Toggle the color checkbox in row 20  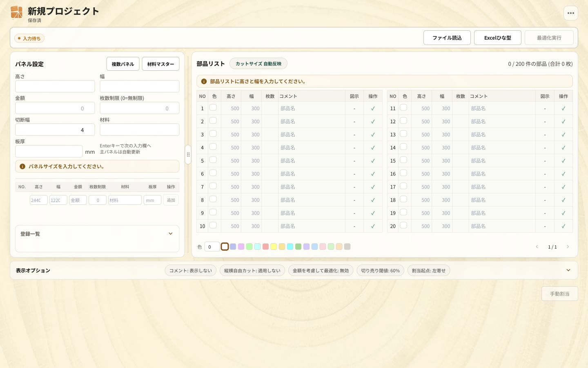click(x=403, y=225)
